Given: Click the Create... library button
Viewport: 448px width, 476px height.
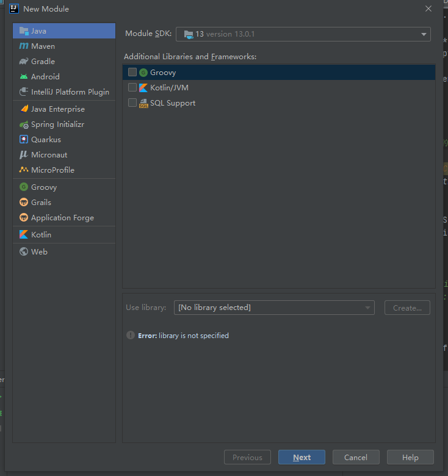Looking at the screenshot, I should click(407, 308).
